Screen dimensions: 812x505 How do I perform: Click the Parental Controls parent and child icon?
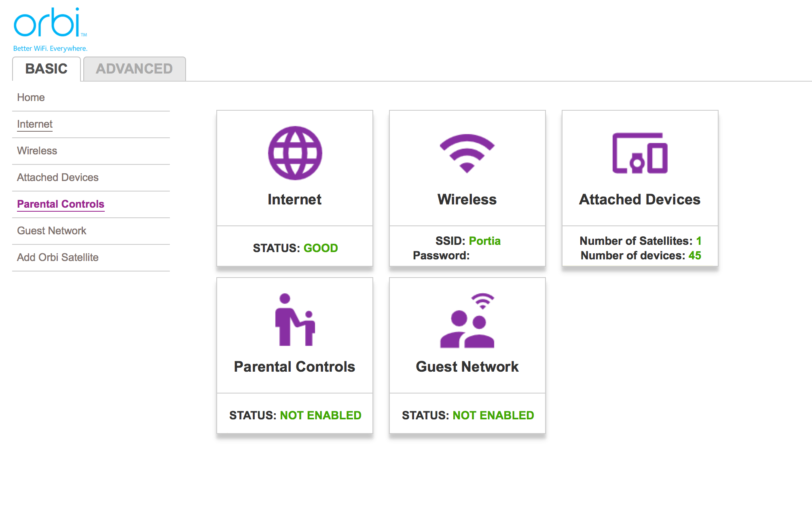(x=295, y=320)
